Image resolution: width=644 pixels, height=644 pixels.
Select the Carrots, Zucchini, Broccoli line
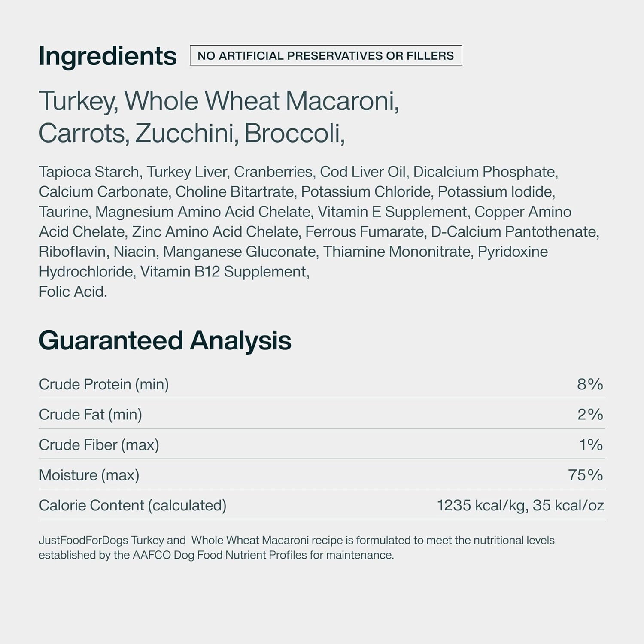[192, 134]
